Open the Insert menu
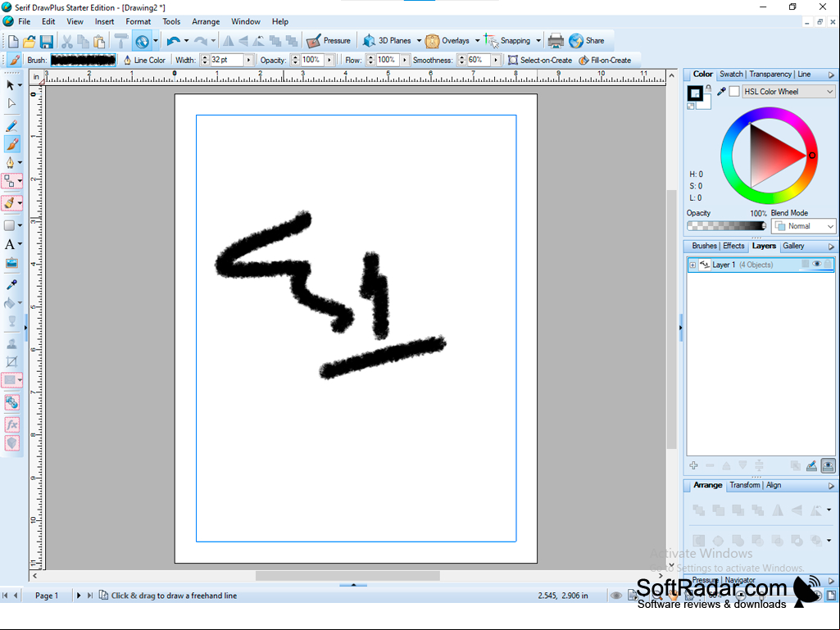Screen dimensions: 840x630 (104, 21)
